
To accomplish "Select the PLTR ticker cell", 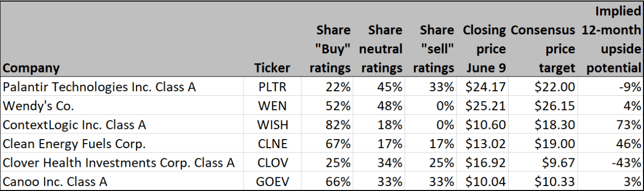I will click(x=272, y=87).
